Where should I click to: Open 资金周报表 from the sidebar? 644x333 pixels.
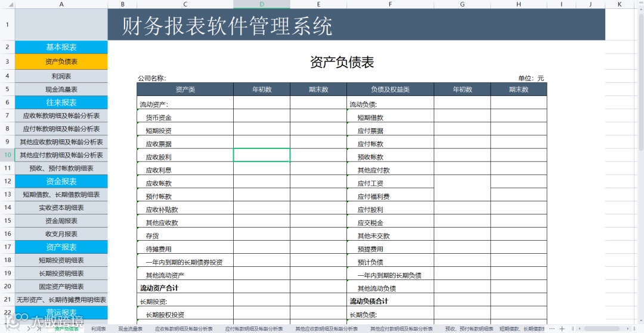click(61, 220)
